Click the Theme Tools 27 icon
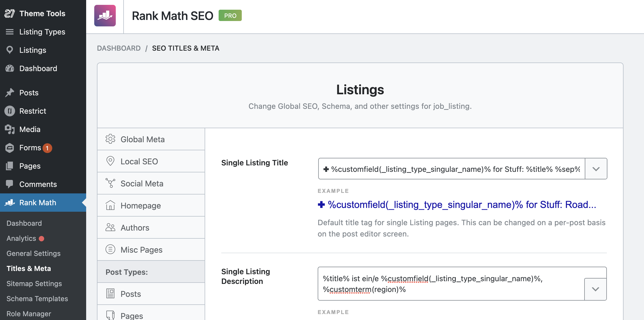The height and width of the screenshot is (320, 644). pos(10,13)
